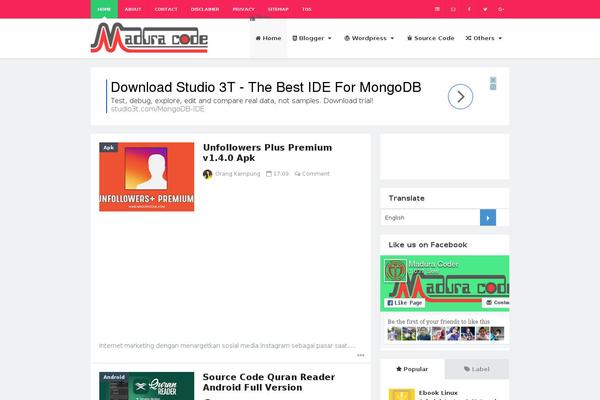Image resolution: width=600 pixels, height=400 pixels.
Task: Click the first social icon in top bar
Action: coord(437,9)
